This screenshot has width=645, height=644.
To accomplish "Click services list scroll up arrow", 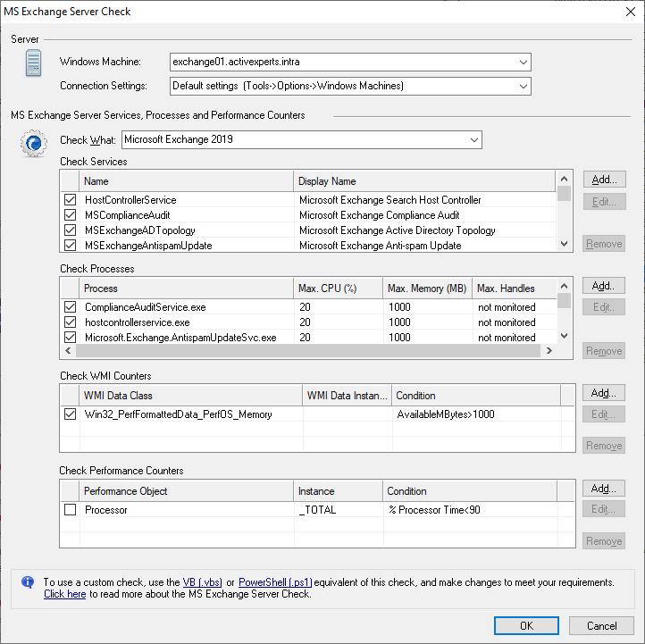I will pos(564,179).
